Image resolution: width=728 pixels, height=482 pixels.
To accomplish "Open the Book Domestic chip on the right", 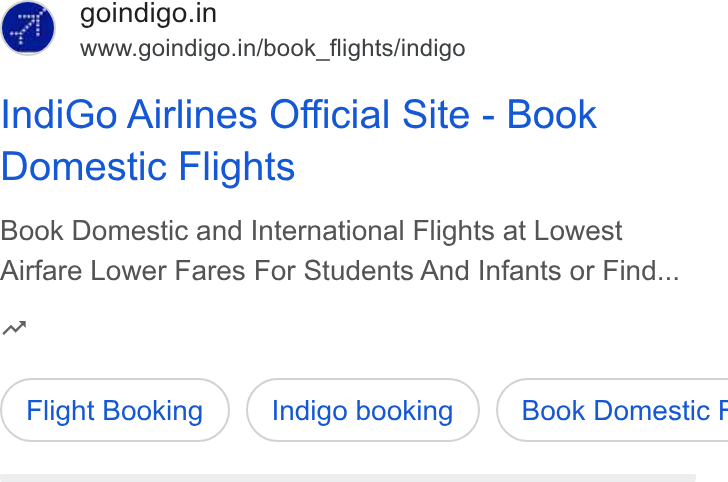I will pos(612,410).
